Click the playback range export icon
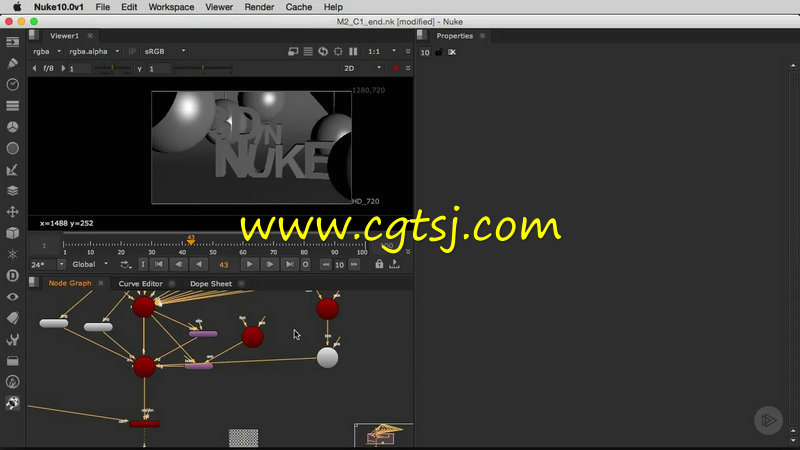This screenshot has width=800, height=450. pos(394,264)
